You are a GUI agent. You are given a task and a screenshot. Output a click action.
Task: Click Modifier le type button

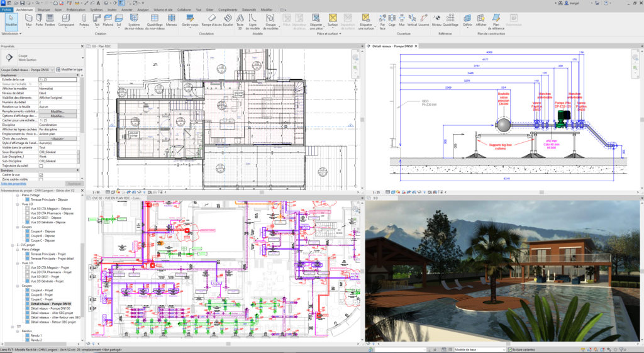[x=69, y=70]
